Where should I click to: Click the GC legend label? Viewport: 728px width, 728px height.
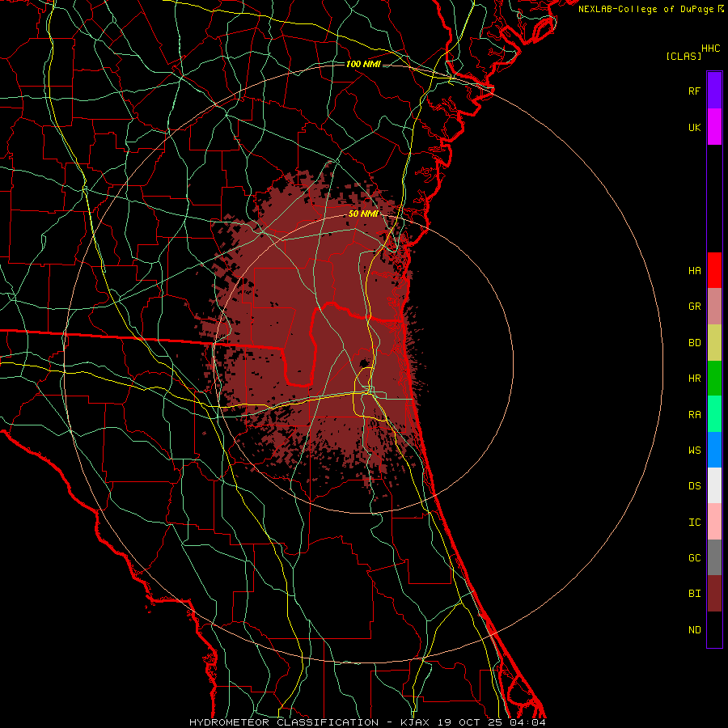click(x=694, y=558)
